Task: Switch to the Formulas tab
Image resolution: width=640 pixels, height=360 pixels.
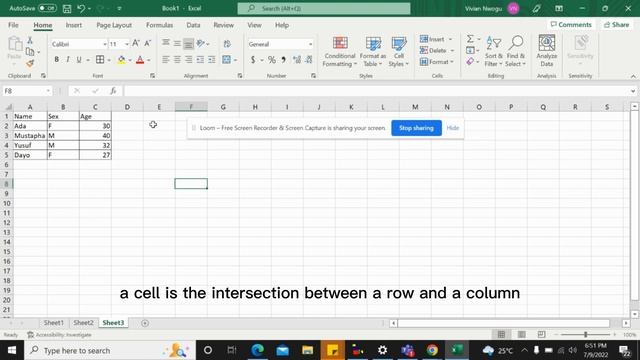Action: click(x=159, y=25)
